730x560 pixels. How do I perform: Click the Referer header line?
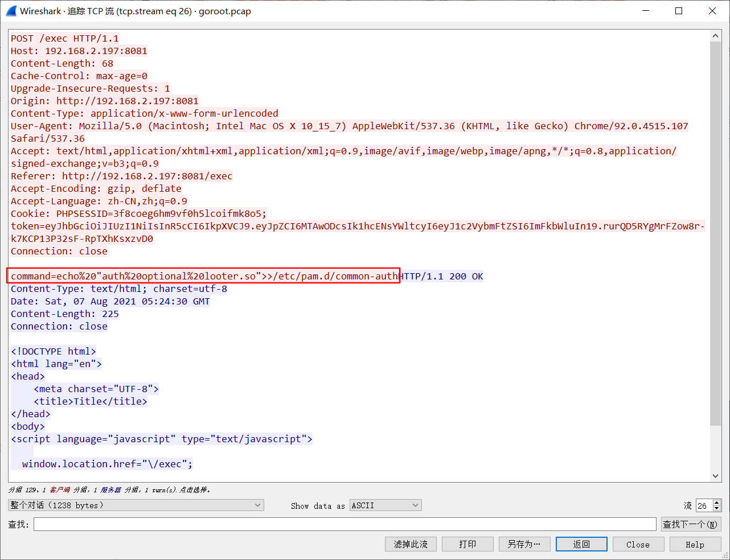pos(122,176)
